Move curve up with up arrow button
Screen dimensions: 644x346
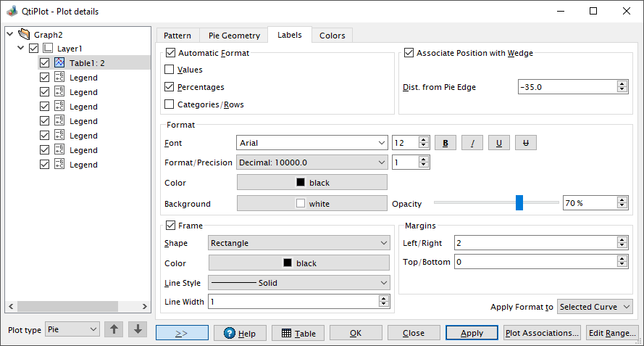tap(114, 329)
